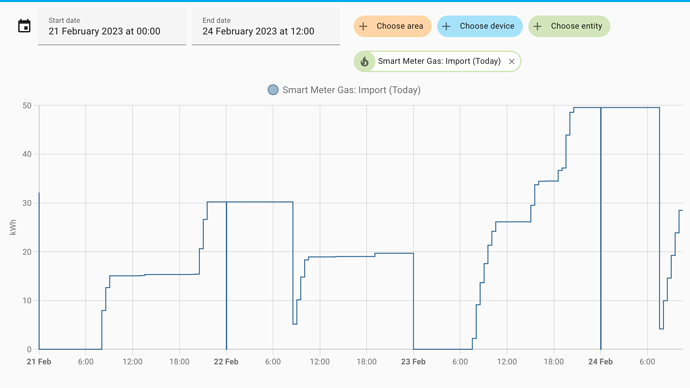Image resolution: width=690 pixels, height=388 pixels.
Task: Click the 50 value on the y-axis
Action: point(27,106)
